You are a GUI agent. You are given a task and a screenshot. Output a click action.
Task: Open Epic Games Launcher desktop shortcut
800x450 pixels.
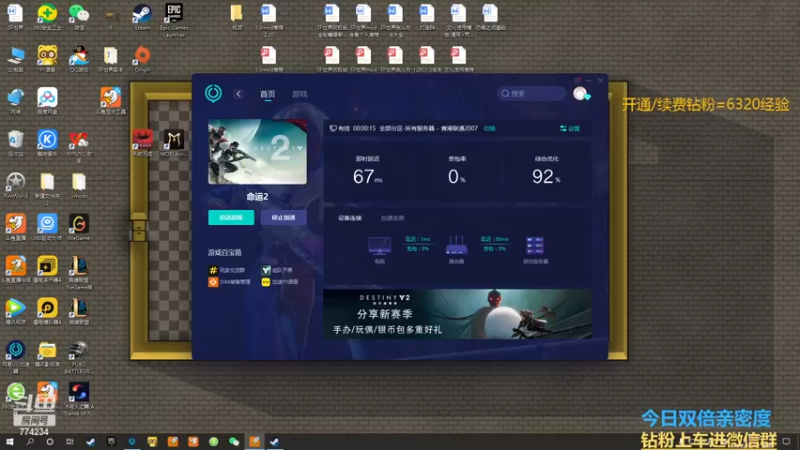pyautogui.click(x=174, y=20)
